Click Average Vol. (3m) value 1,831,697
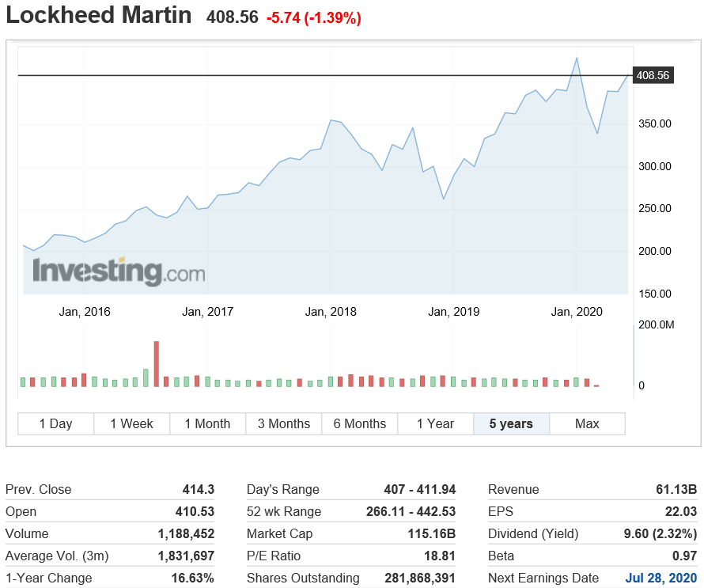704x588 pixels. 187,556
